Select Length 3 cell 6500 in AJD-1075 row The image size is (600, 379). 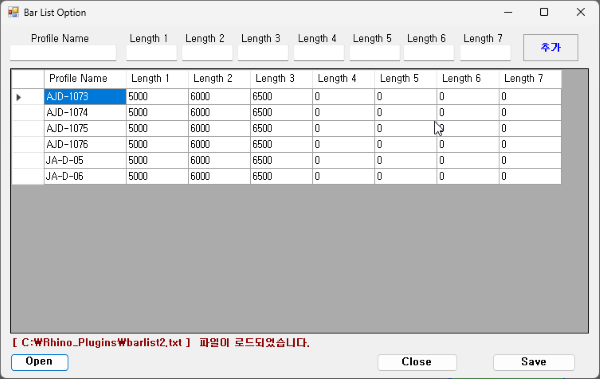(x=281, y=129)
